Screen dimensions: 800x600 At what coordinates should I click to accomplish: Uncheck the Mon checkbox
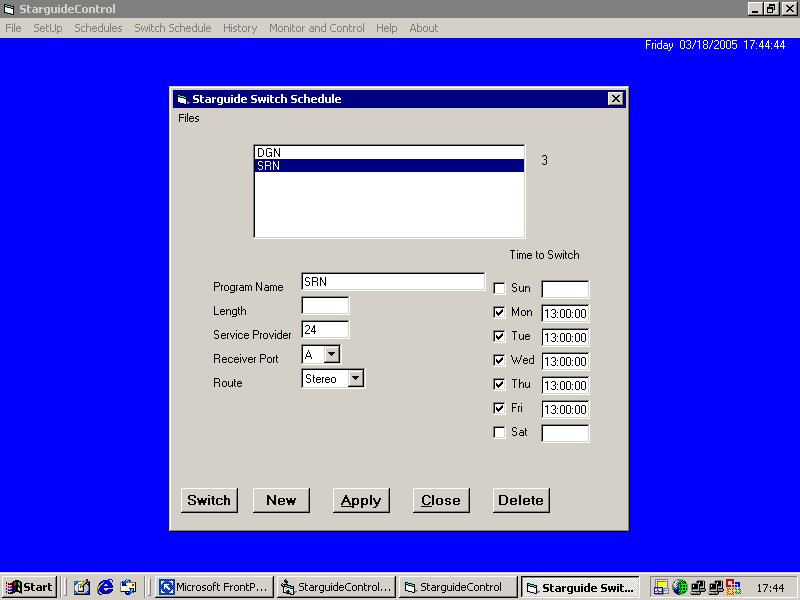499,312
